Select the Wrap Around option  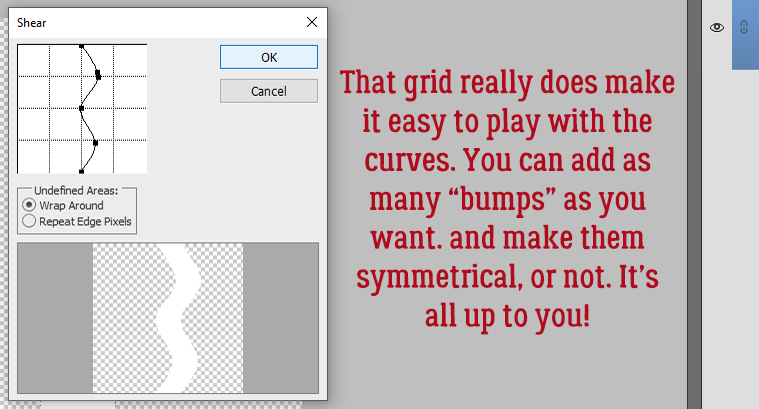[63, 205]
